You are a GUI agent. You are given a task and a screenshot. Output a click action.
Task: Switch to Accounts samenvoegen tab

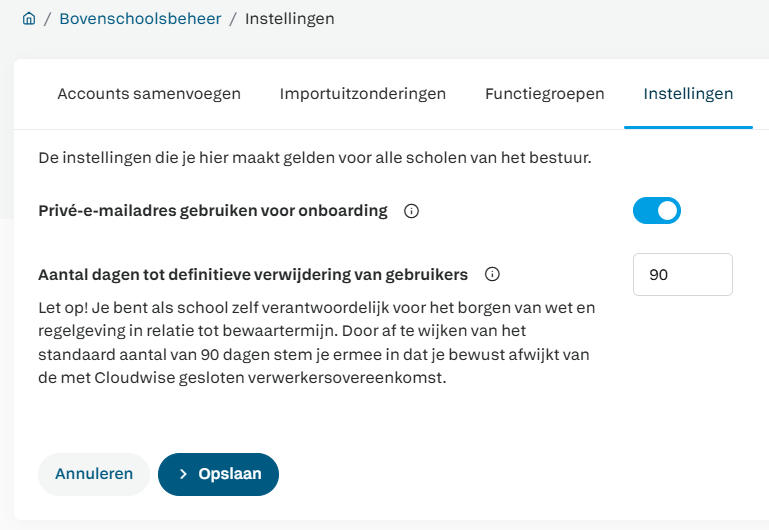point(149,94)
